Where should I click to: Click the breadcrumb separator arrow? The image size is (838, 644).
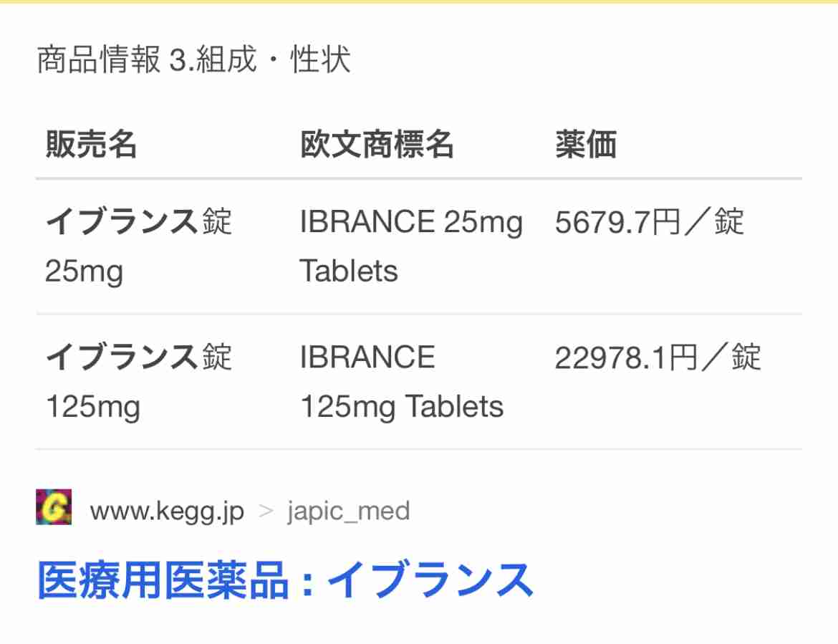(266, 511)
